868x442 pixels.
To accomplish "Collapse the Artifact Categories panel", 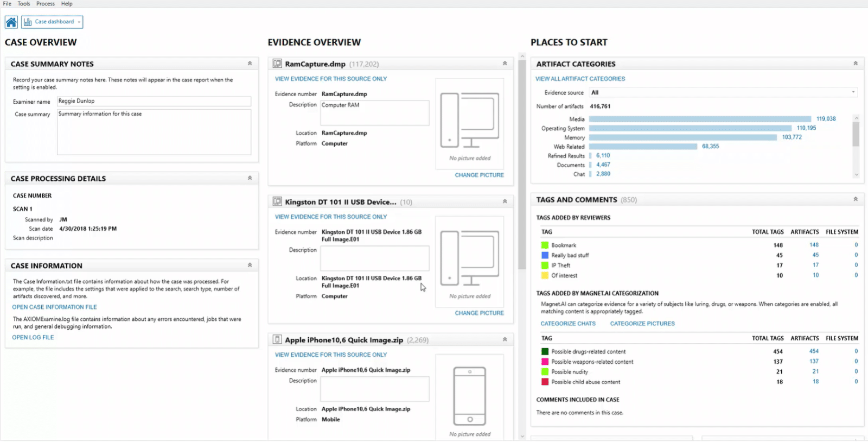I will pos(856,64).
